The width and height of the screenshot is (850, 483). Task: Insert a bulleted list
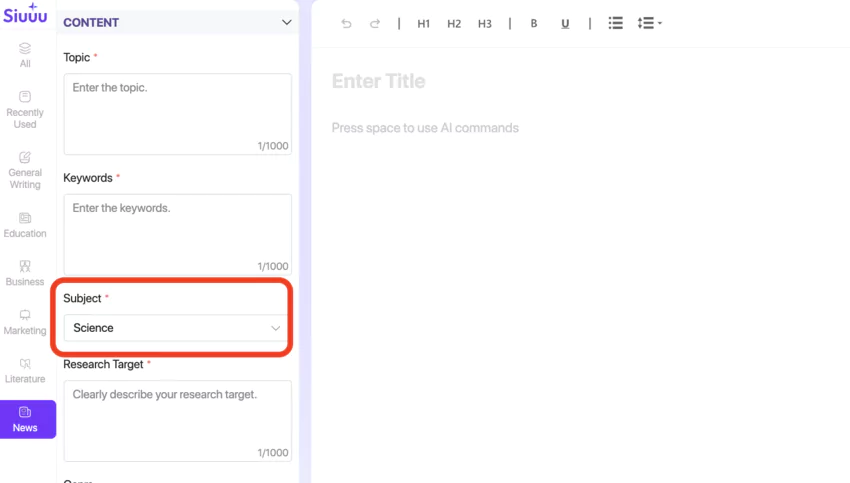coord(615,23)
